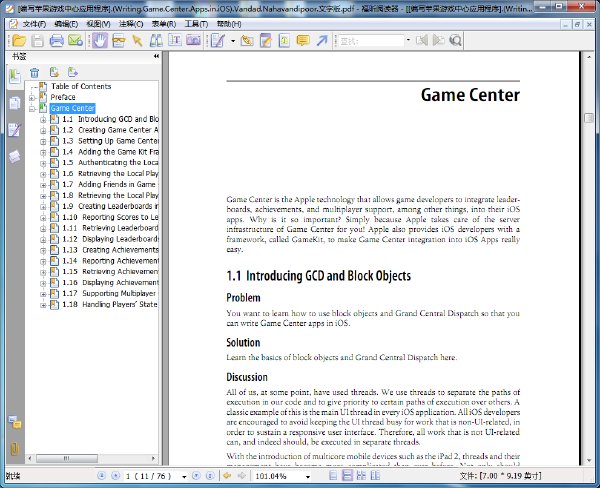Open the 表单(R) menu

pyautogui.click(x=164, y=24)
